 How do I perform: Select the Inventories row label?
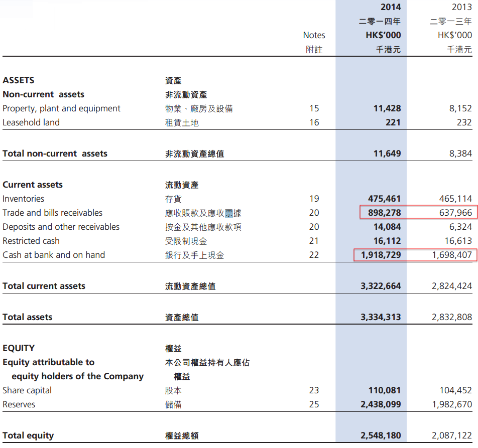[x=23, y=199]
